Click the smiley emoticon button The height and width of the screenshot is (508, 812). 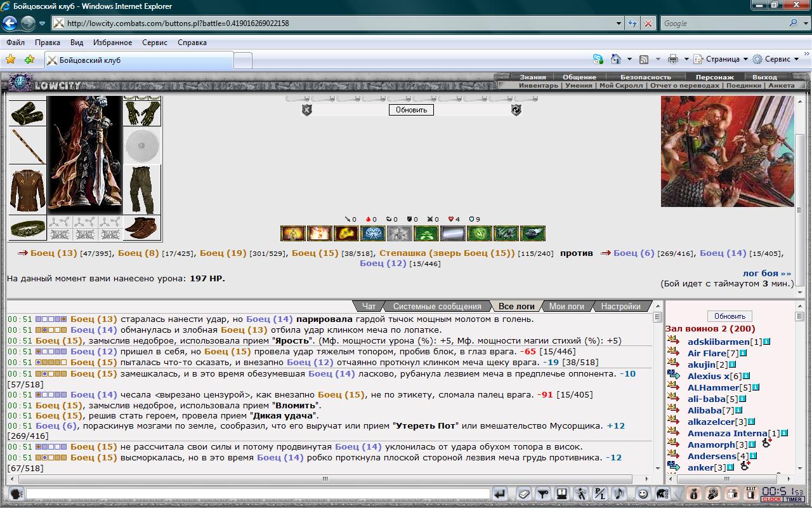[643, 493]
